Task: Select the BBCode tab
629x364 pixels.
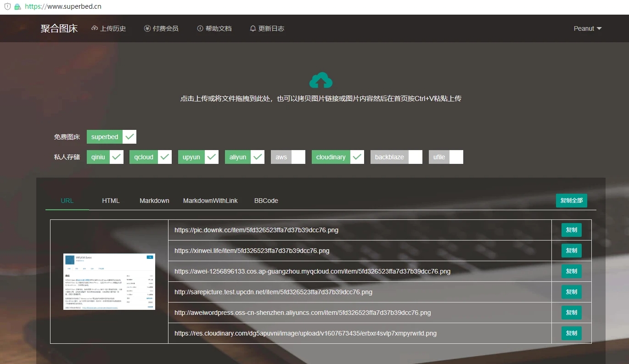Action: click(x=266, y=201)
